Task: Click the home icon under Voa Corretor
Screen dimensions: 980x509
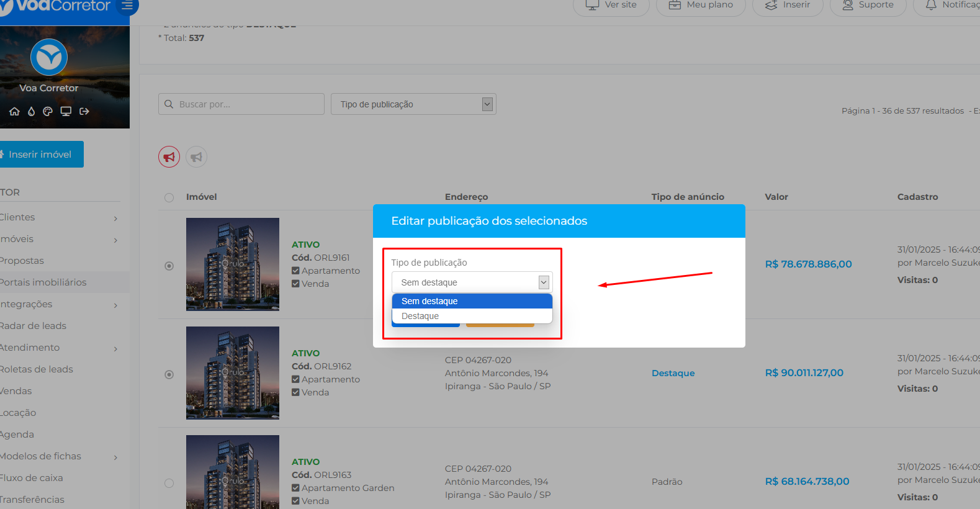Action: (14, 111)
